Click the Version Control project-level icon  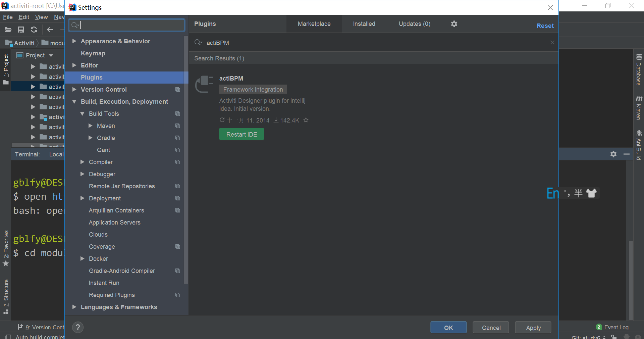pos(178,90)
